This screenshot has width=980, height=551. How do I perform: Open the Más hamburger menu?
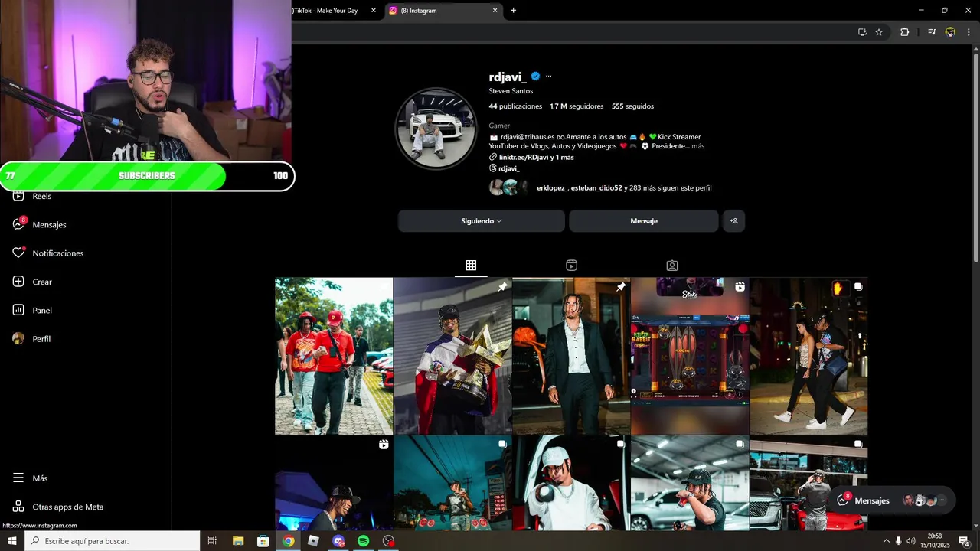pos(31,478)
